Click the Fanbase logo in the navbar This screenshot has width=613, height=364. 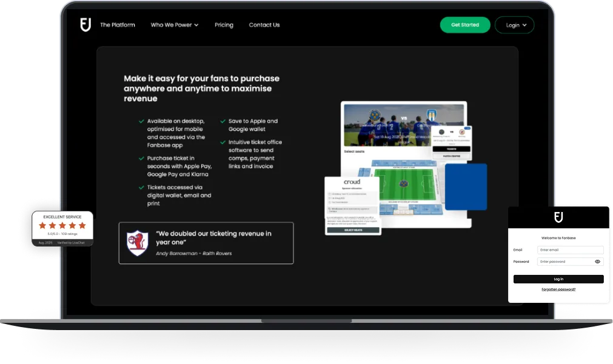click(85, 25)
